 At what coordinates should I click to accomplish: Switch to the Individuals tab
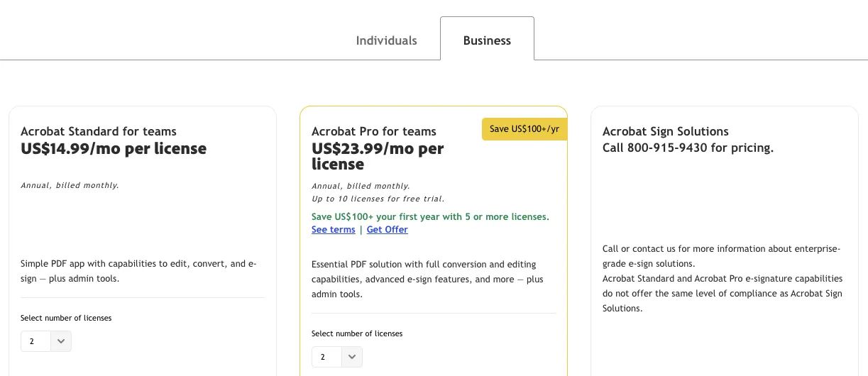(386, 40)
